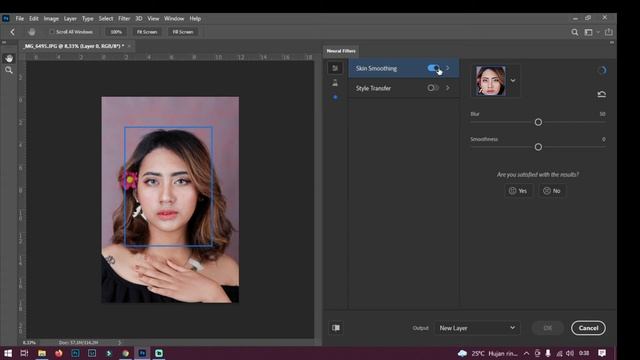The image size is (640, 360).
Task: Click the reset parameters undo icon
Action: coord(602,94)
